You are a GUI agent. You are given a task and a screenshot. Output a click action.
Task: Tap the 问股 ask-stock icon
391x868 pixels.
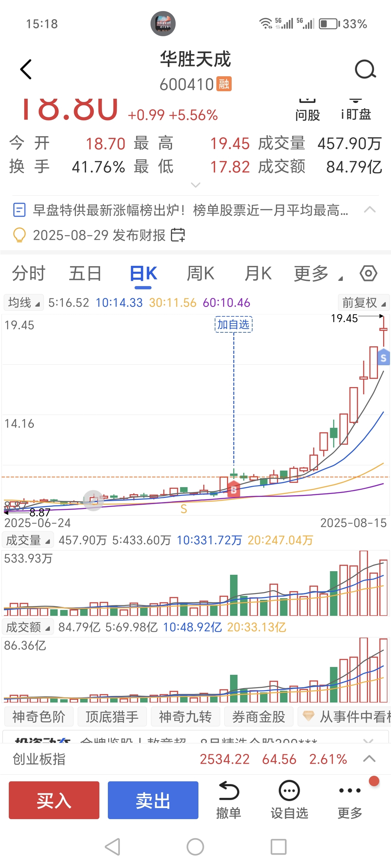tap(307, 110)
